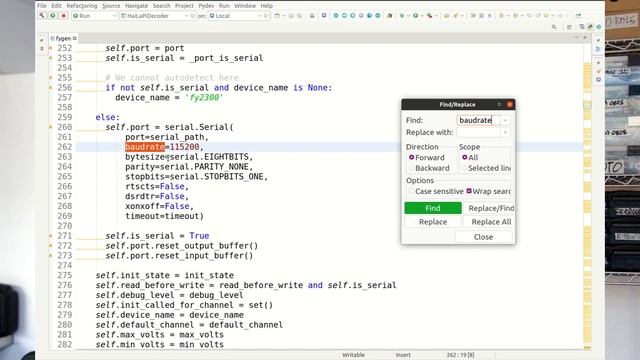Image resolution: width=640 pixels, height=360 pixels.
Task: Open the Local target dropdown
Action: [x=259, y=16]
